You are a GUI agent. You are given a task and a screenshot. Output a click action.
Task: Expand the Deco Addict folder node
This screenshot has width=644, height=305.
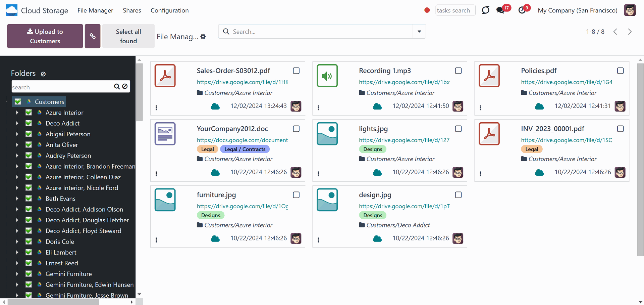tap(17, 123)
